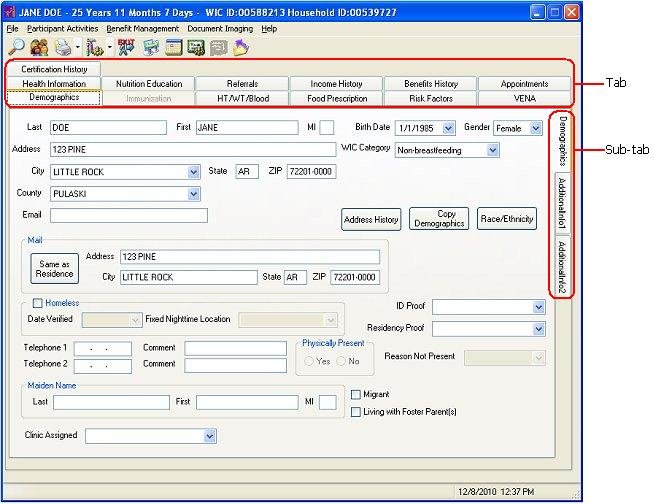Select the vertical Demographics sub-tab
This screenshot has width=654, height=504.
[x=562, y=141]
